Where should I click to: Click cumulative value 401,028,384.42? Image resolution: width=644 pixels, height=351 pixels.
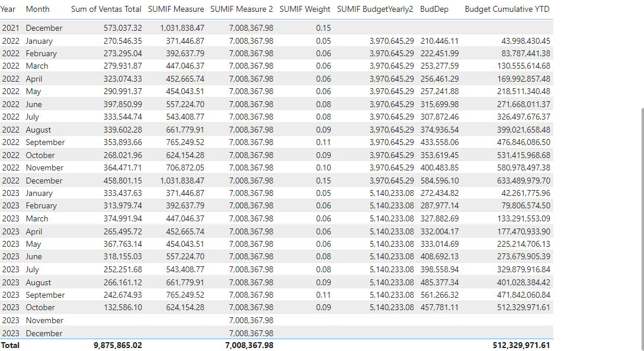(524, 282)
